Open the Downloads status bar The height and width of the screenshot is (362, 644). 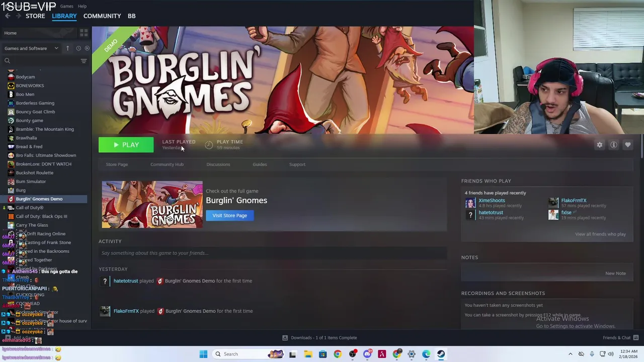tap(319, 338)
